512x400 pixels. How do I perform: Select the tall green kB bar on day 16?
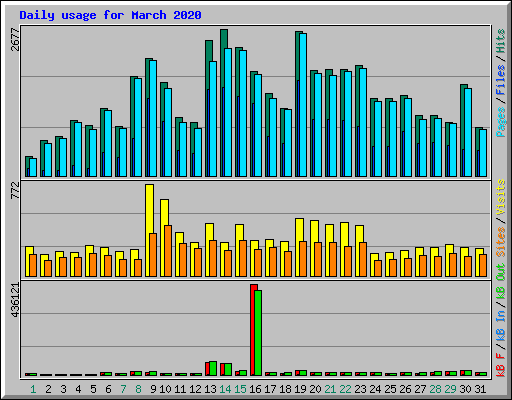[x=258, y=333]
